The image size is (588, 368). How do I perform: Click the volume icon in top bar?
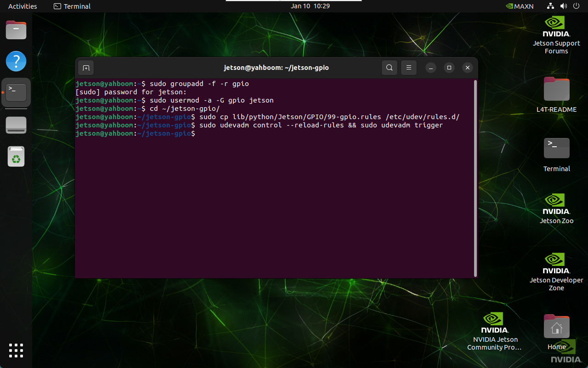click(x=563, y=6)
